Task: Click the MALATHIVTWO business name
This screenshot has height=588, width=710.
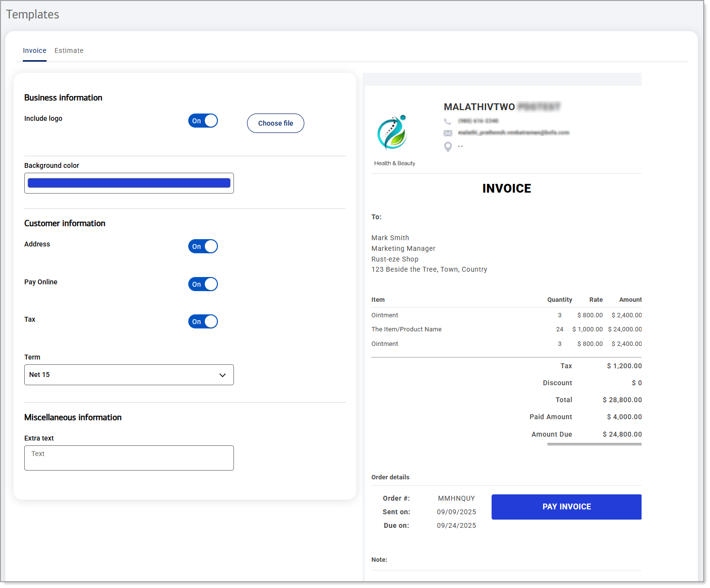Action: coord(479,107)
